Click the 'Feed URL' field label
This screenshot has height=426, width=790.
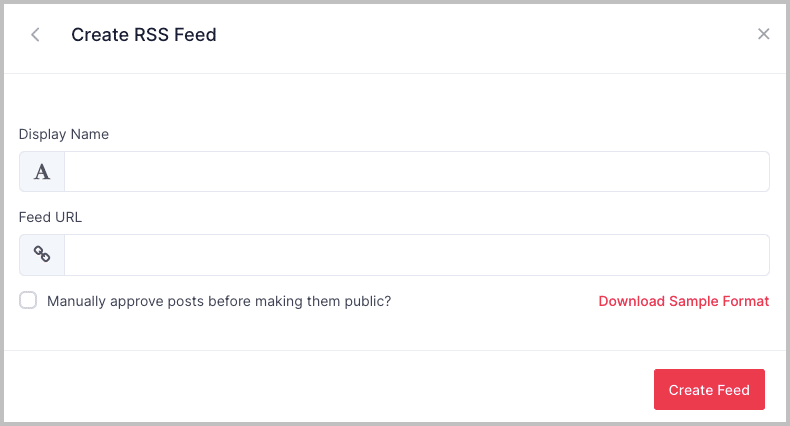50,217
